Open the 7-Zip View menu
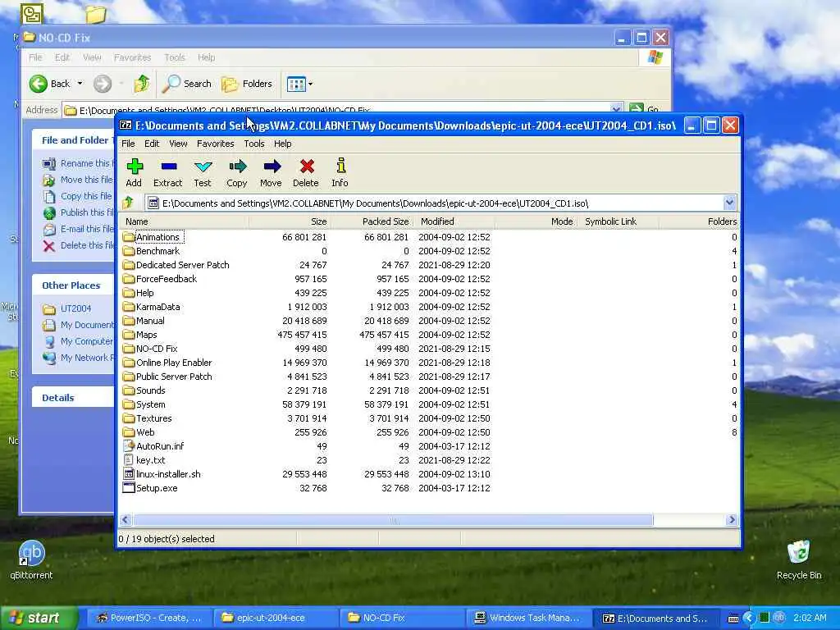Image resolution: width=840 pixels, height=630 pixels. (x=178, y=144)
